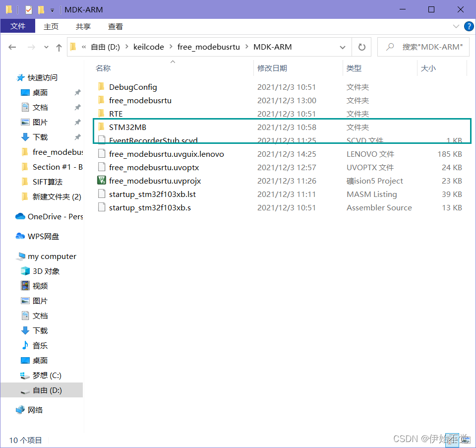476x448 pixels.
Task: Select the 'Assembler Source' type cell
Action: tap(379, 207)
